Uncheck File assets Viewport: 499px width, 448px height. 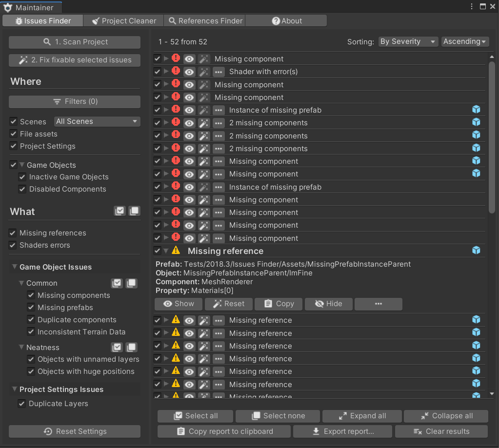click(13, 134)
